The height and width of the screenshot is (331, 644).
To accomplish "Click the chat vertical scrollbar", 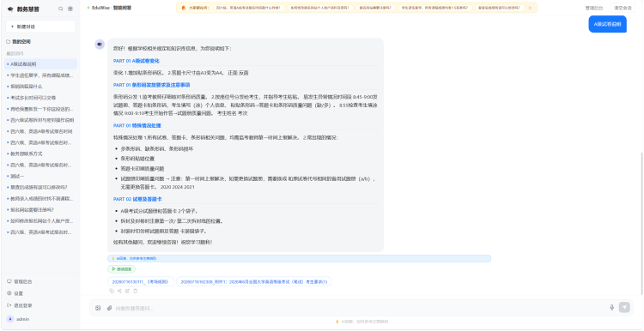I will pos(642,224).
